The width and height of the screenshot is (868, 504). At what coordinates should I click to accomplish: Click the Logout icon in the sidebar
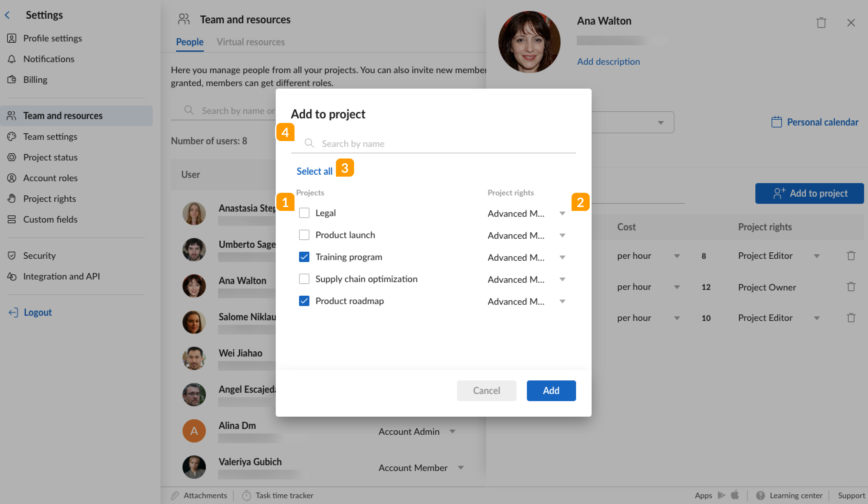(x=13, y=312)
